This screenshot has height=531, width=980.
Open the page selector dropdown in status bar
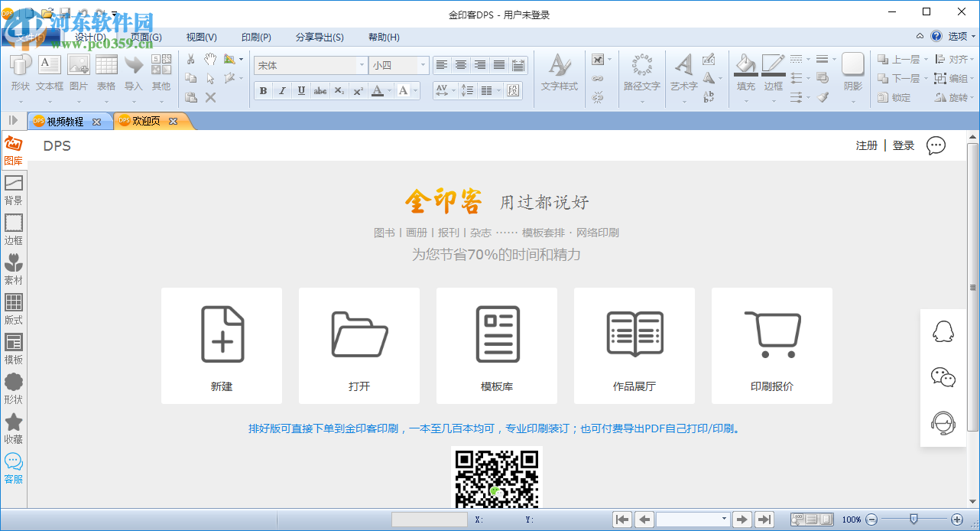(x=724, y=520)
